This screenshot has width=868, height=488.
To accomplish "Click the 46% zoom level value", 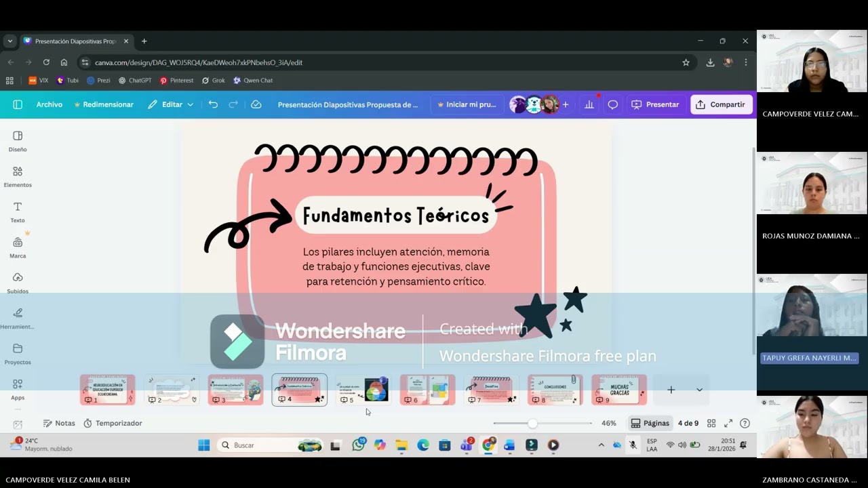I will pyautogui.click(x=609, y=423).
